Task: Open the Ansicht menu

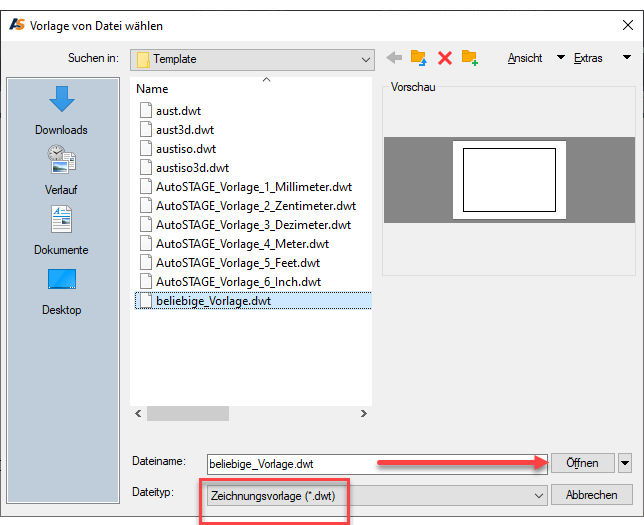Action: pos(524,58)
